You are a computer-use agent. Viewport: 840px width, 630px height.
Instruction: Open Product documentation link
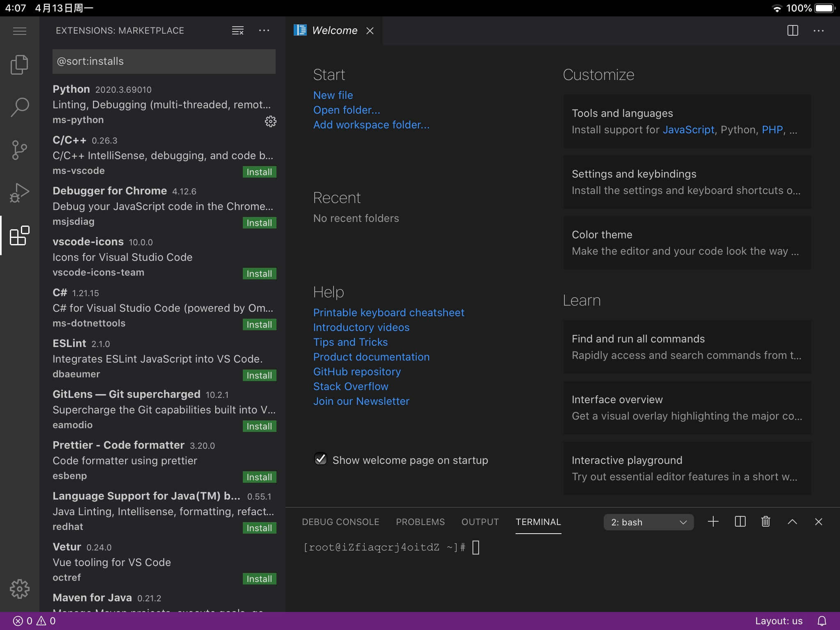[x=371, y=357]
